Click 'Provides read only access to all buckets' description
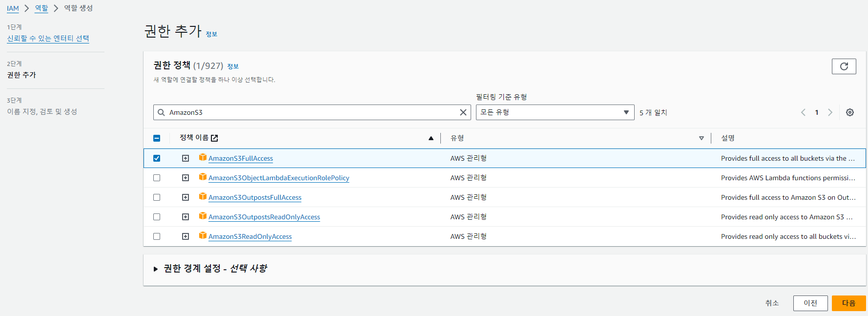Viewport: 868px width, 316px height. [x=788, y=236]
